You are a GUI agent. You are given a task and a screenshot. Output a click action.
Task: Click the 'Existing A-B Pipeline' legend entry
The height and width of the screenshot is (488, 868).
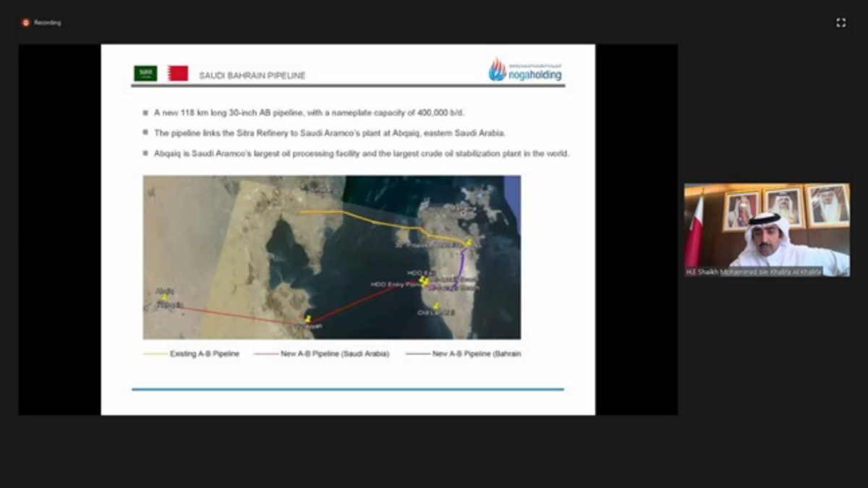pyautogui.click(x=204, y=354)
